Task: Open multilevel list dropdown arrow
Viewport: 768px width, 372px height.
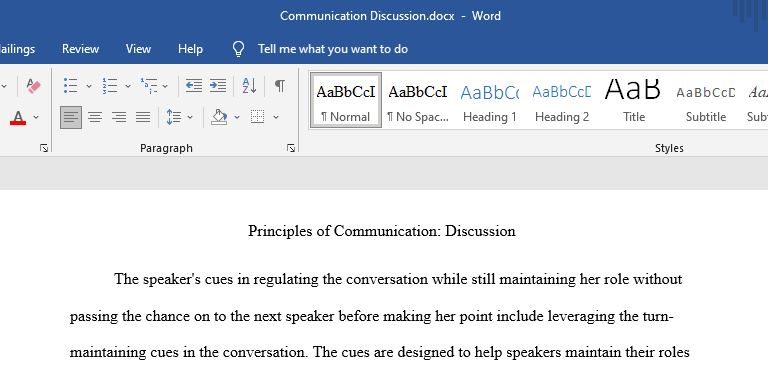Action: pos(165,86)
